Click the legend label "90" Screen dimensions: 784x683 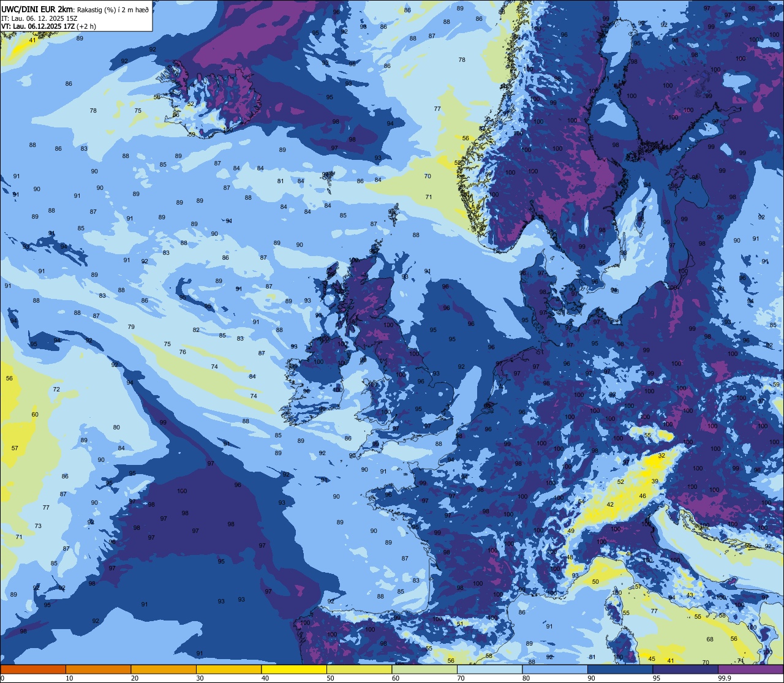point(591,678)
